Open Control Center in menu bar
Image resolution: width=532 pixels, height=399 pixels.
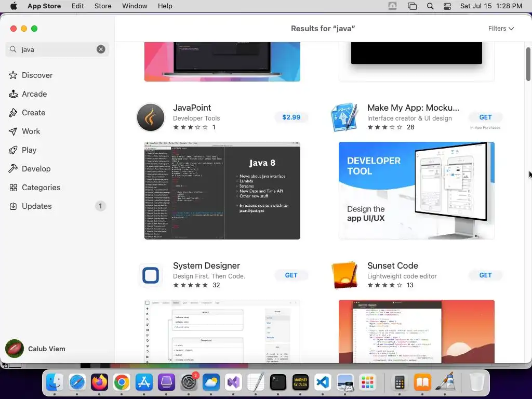[x=447, y=6]
